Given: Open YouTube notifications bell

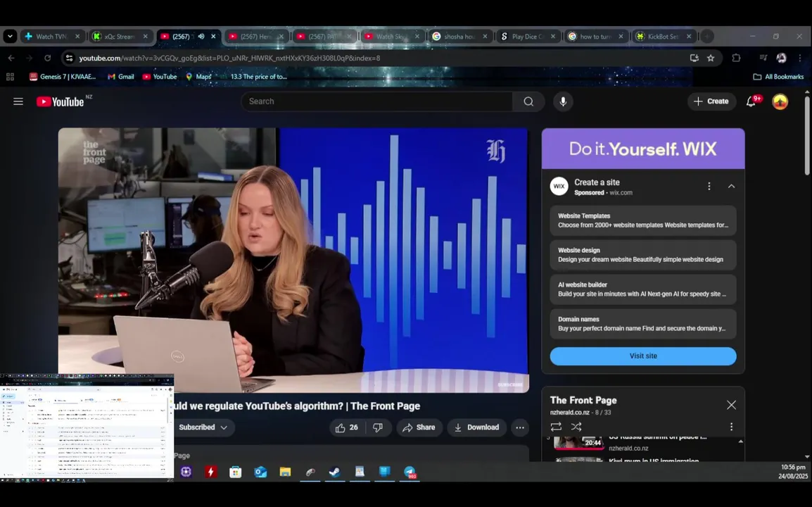Looking at the screenshot, I should [751, 101].
